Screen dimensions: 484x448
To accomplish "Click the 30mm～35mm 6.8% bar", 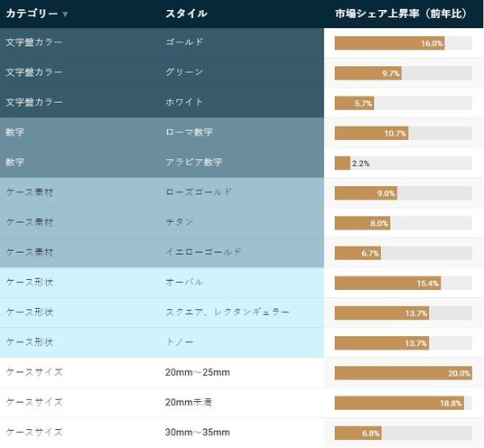I will coord(403,433).
